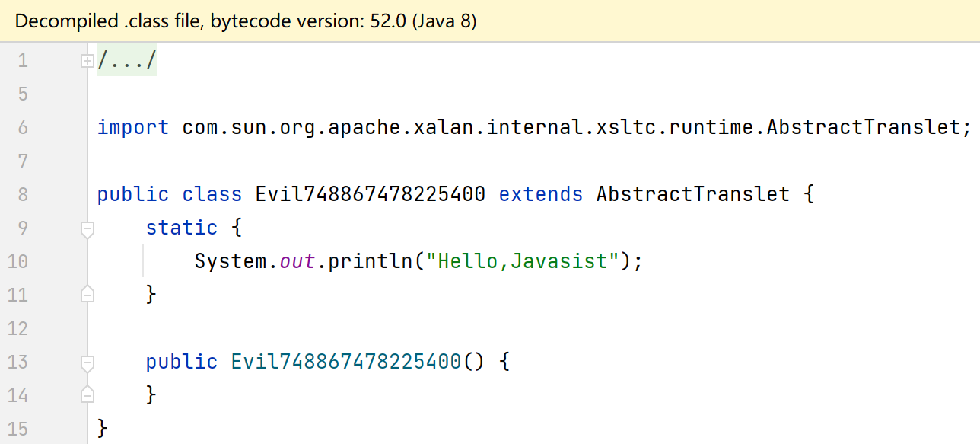
Task: Click the class name Evil748867478225400 declaration
Action: coord(370,194)
